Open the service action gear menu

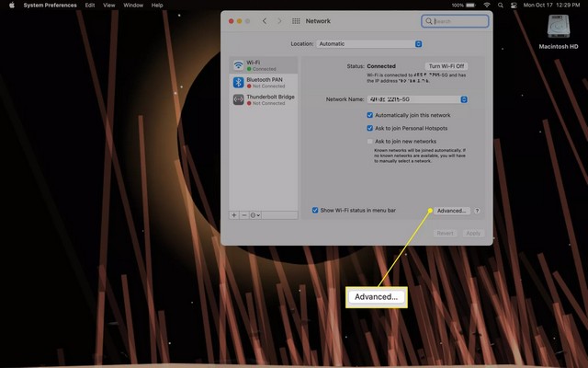(x=255, y=214)
